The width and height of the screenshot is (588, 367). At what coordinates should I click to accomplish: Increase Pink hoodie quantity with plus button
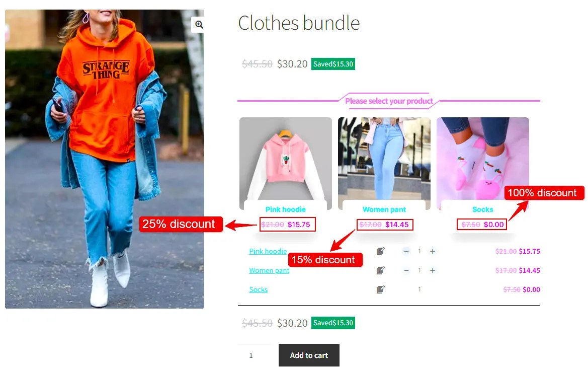433,251
